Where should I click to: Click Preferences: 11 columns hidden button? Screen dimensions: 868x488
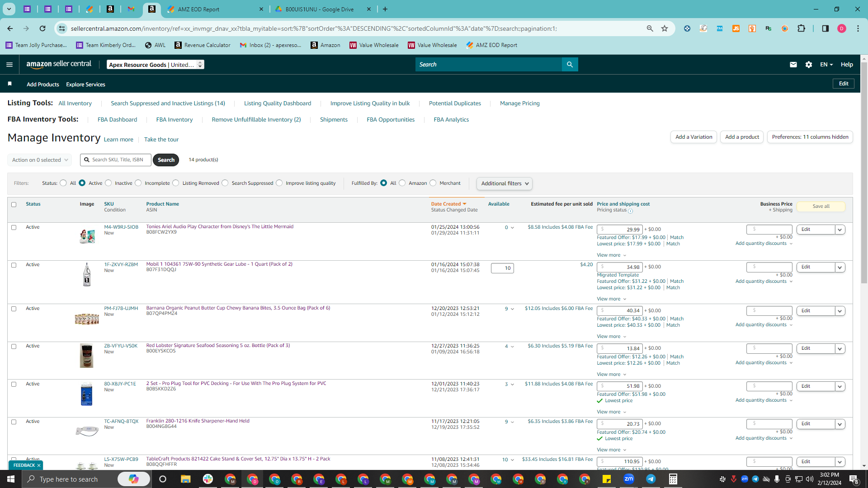810,137
